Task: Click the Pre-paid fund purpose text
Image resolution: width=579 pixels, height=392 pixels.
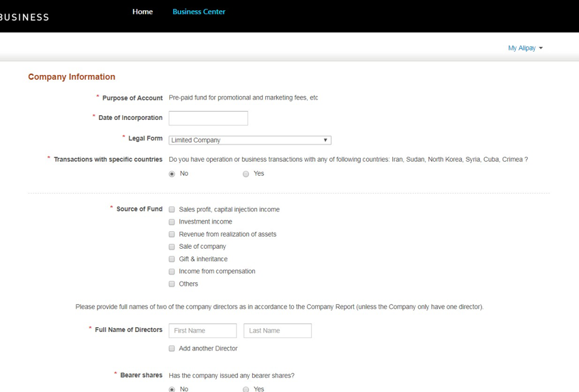Action: [x=243, y=97]
